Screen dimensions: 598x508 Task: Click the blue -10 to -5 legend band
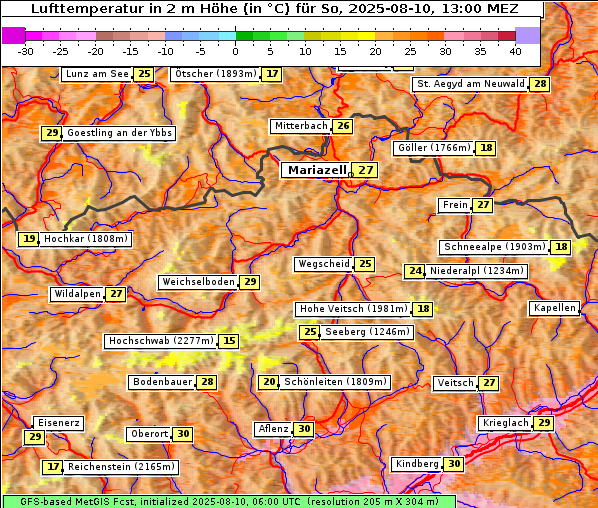click(x=183, y=36)
